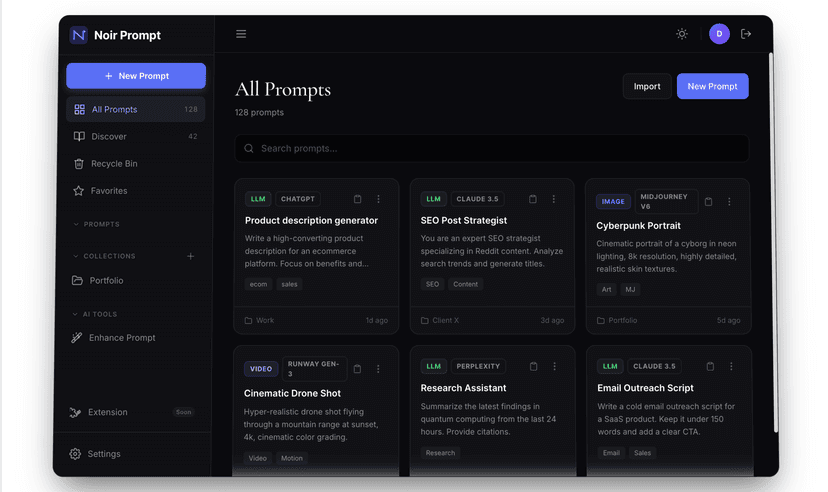Open Discover in the sidebar
Screen dimensions: 828x492
(109, 136)
